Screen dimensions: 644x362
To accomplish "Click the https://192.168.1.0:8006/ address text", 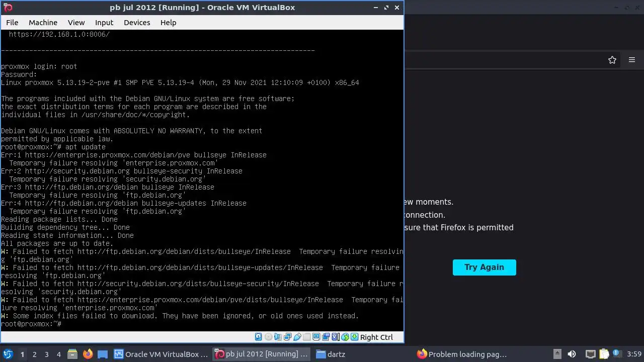I will (59, 34).
